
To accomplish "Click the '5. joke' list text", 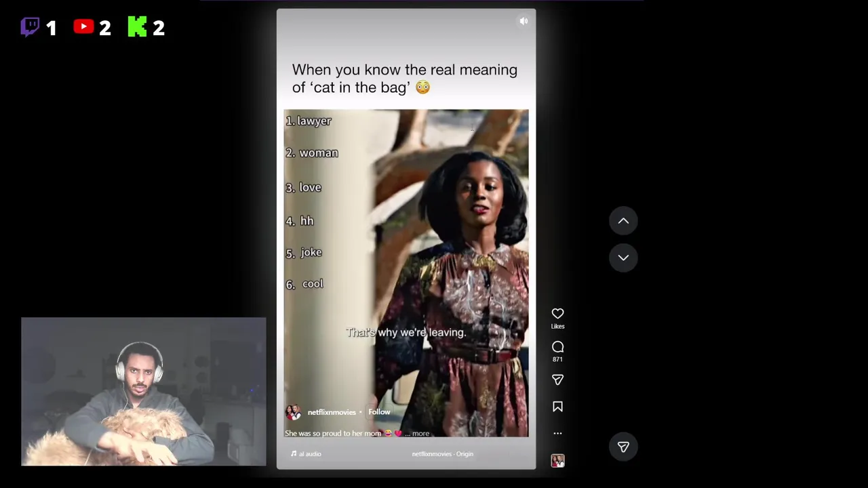I will pos(304,253).
